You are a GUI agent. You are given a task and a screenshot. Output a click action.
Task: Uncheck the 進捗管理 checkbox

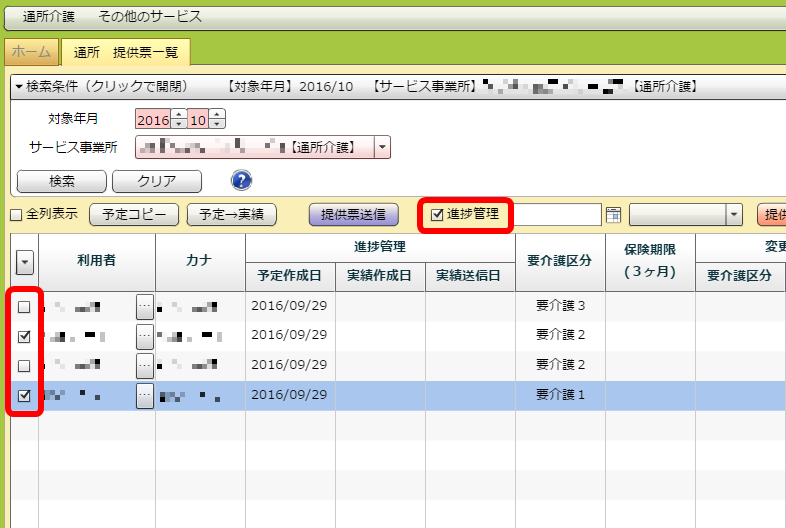436,213
